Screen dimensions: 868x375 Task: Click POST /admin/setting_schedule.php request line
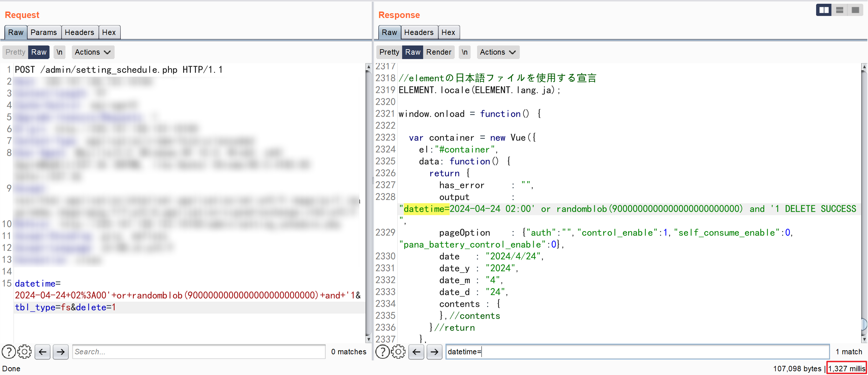[x=119, y=70]
